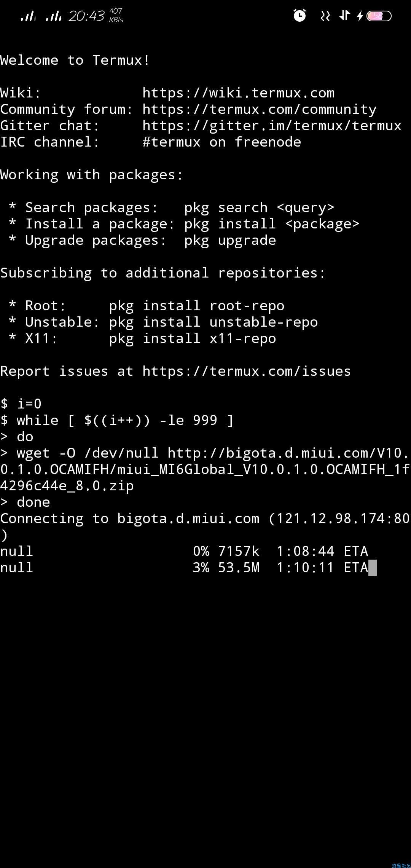Tap the 'pkg upgrade' command text

230,240
